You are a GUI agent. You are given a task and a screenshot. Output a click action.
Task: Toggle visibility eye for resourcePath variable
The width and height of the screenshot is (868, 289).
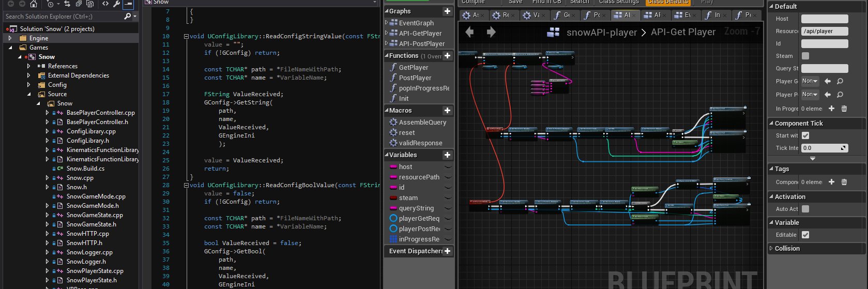coord(448,177)
